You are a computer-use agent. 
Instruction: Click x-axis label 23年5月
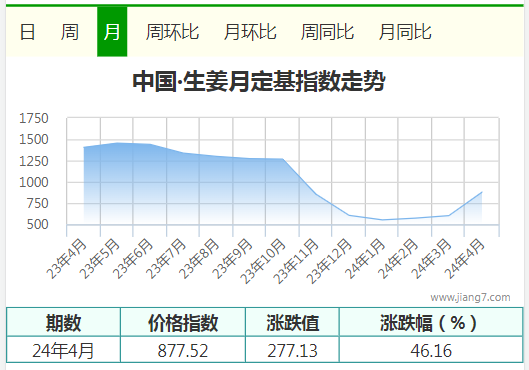coord(100,259)
